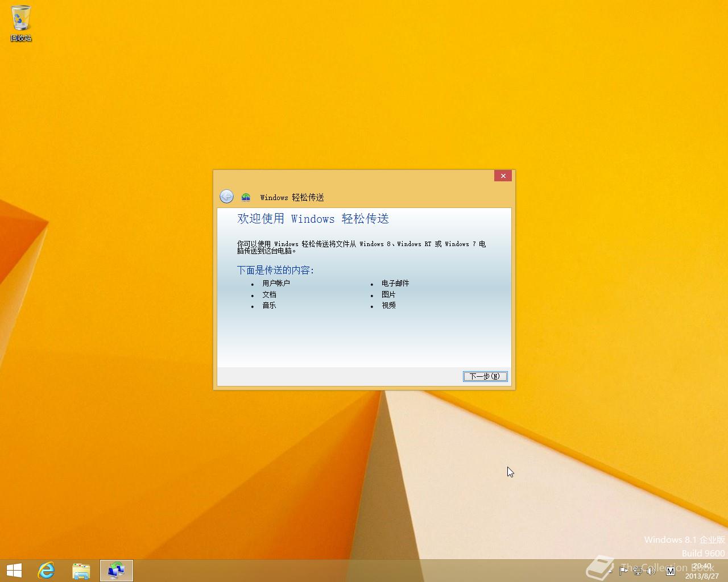The height and width of the screenshot is (582, 728).
Task: Show hidden tray icons arrow
Action: (x=610, y=571)
